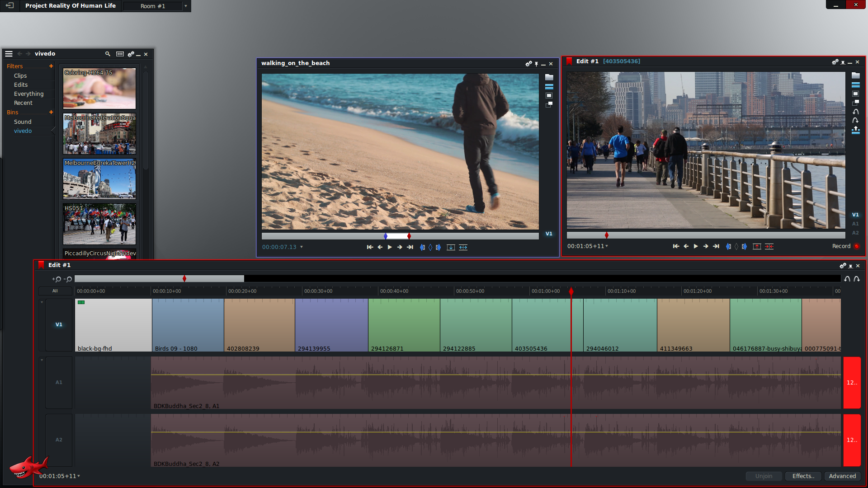Open the MelbourneEurekaTower clip thumbnail
868x488 pixels.
pyautogui.click(x=99, y=179)
